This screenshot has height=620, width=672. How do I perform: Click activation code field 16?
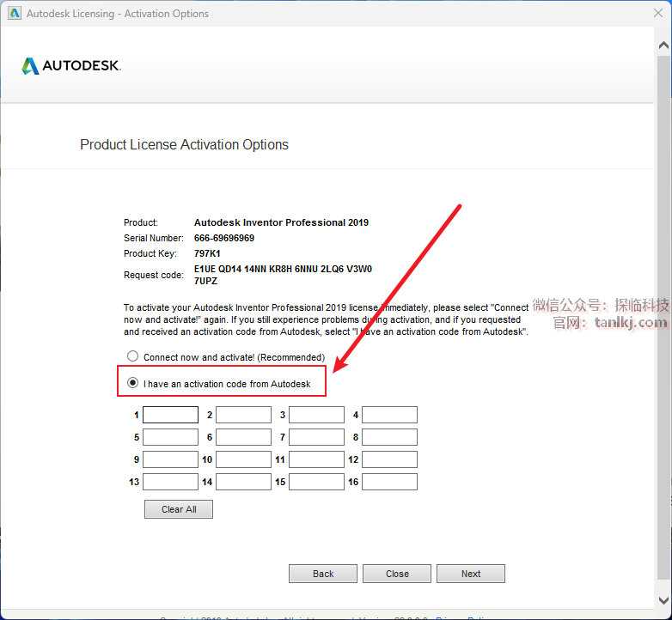point(389,482)
